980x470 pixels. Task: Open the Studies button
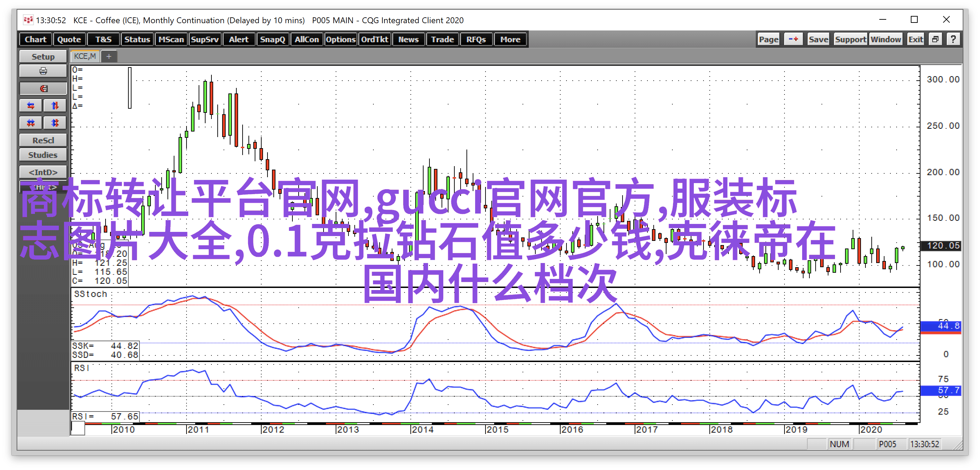43,155
